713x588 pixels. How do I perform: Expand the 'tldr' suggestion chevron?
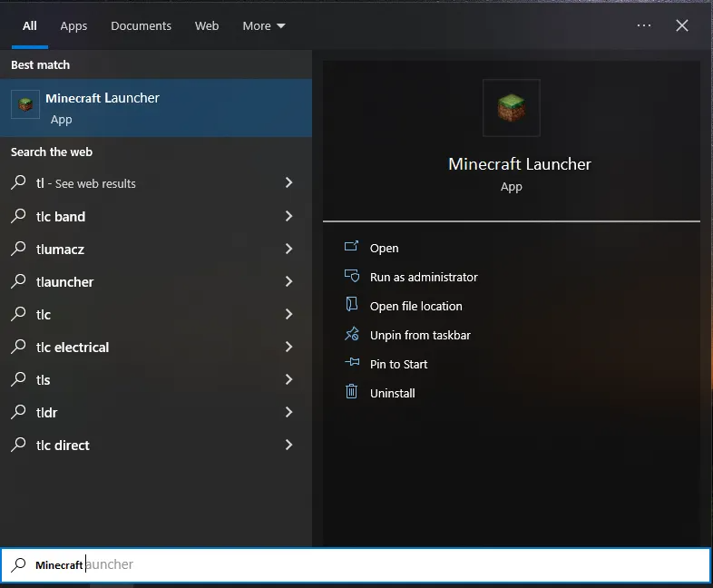click(288, 412)
